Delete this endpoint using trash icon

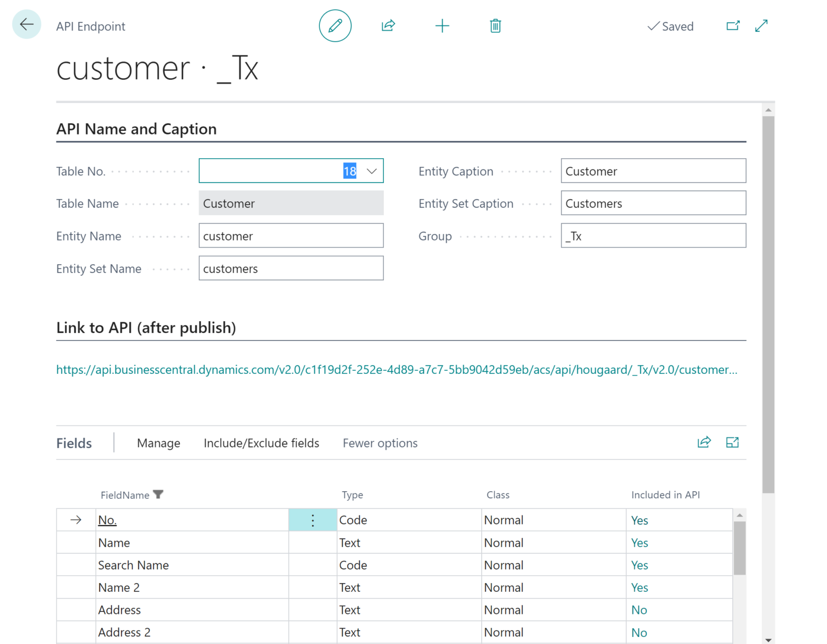pyautogui.click(x=495, y=25)
